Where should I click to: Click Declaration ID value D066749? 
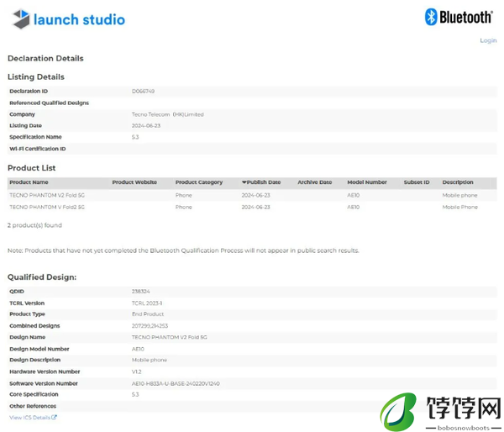143,92
